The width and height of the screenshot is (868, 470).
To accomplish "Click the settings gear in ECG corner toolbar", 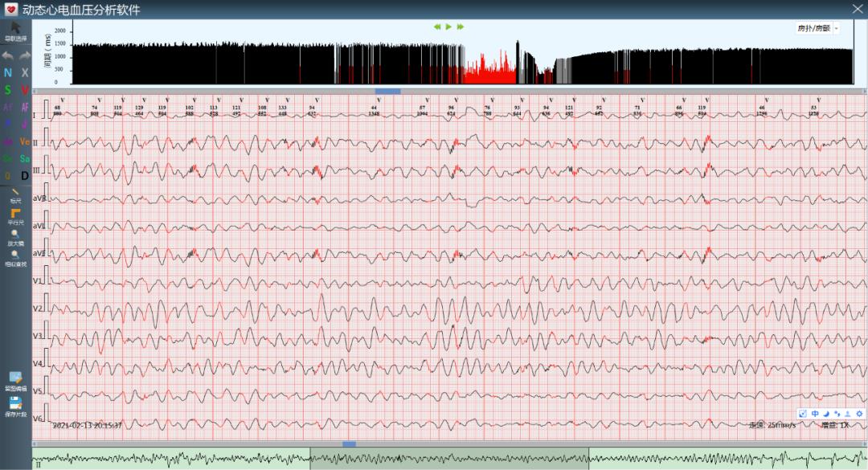I will (x=858, y=414).
